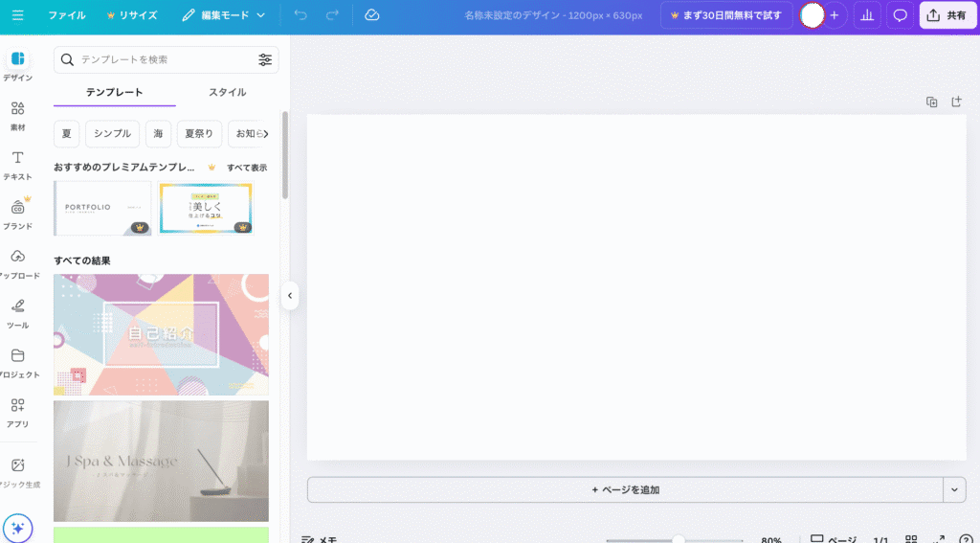Open the ツール tools panel
This screenshot has height=543, width=980.
click(17, 313)
